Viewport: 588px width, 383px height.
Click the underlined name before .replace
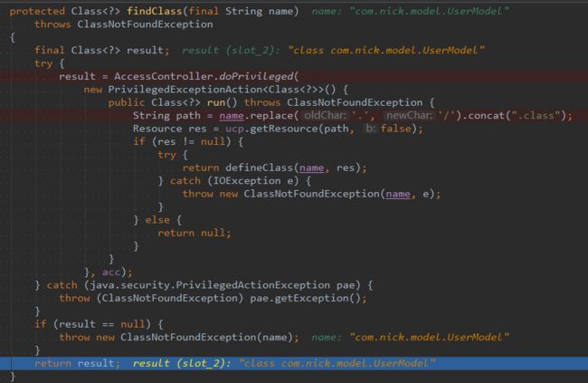(232, 116)
